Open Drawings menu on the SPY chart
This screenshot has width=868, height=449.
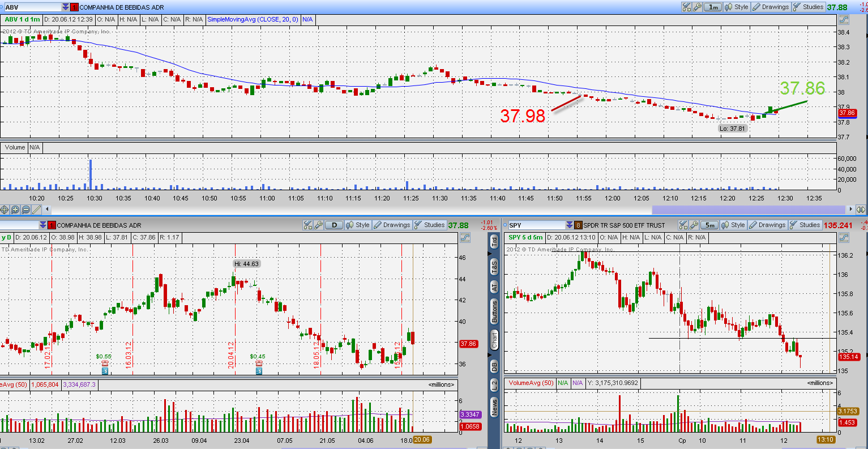tap(767, 225)
